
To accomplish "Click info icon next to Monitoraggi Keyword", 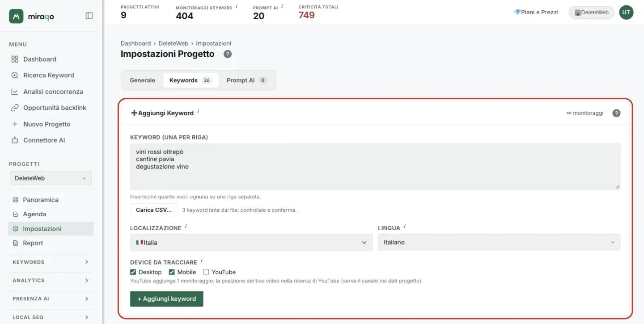I will pos(237,7).
